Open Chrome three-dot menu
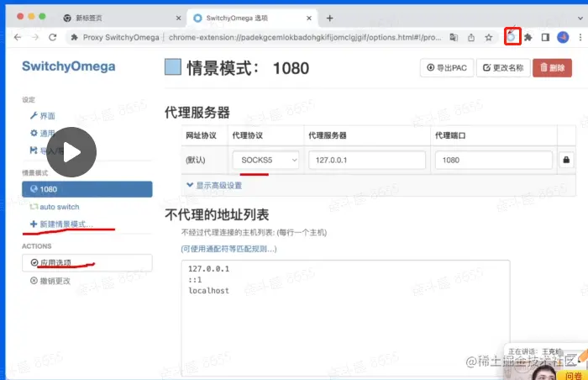The height and width of the screenshot is (380, 588). [x=580, y=37]
